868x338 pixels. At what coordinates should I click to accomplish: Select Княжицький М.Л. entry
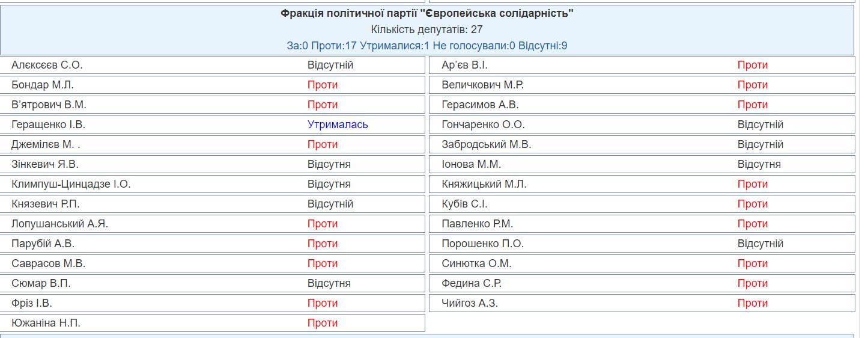point(642,184)
